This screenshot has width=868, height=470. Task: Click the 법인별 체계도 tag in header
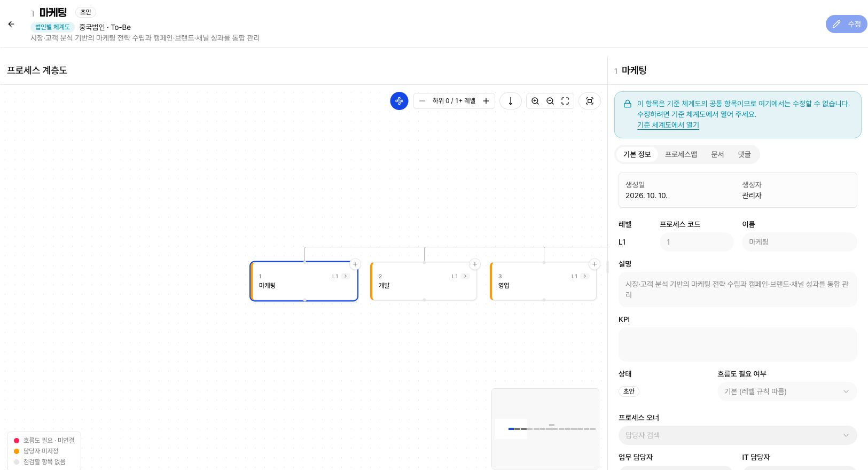pos(52,27)
